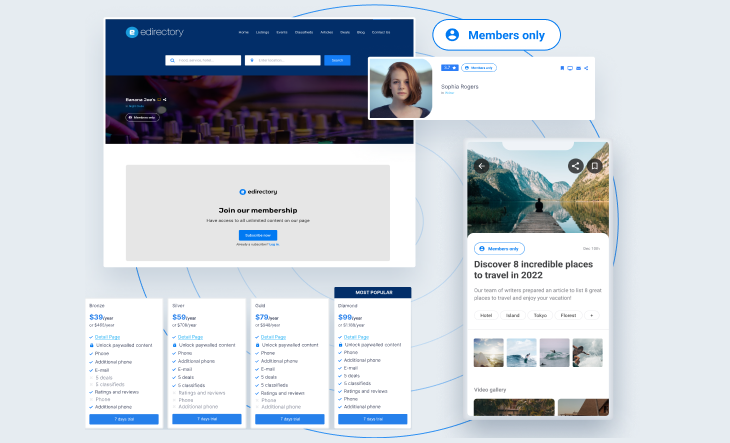Viewport: 730px width, 443px height.
Task: Open the Detail Page link in the Diamond plan
Action: (356, 337)
